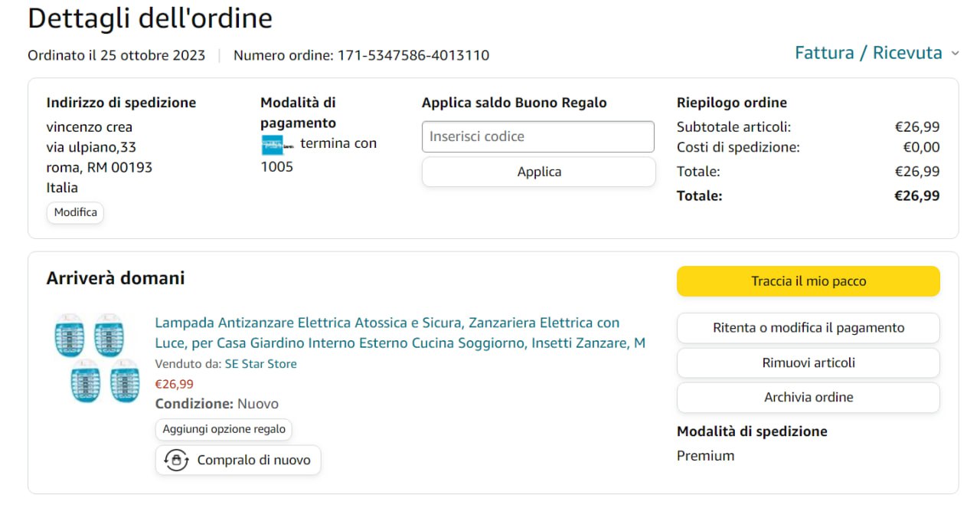Open the Fattura / Ricevuta dropdown

[x=877, y=53]
